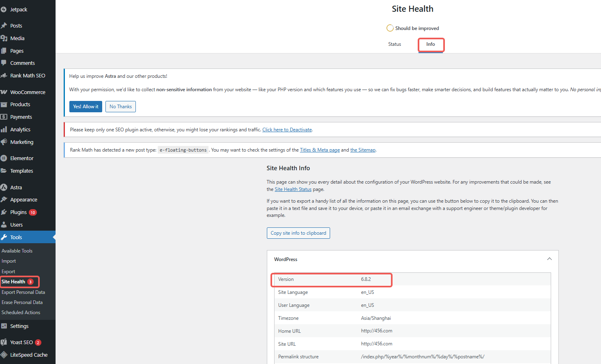Screen dimensions: 601x364
Task: Click the WooCommerce logo icon
Action: 4,92
